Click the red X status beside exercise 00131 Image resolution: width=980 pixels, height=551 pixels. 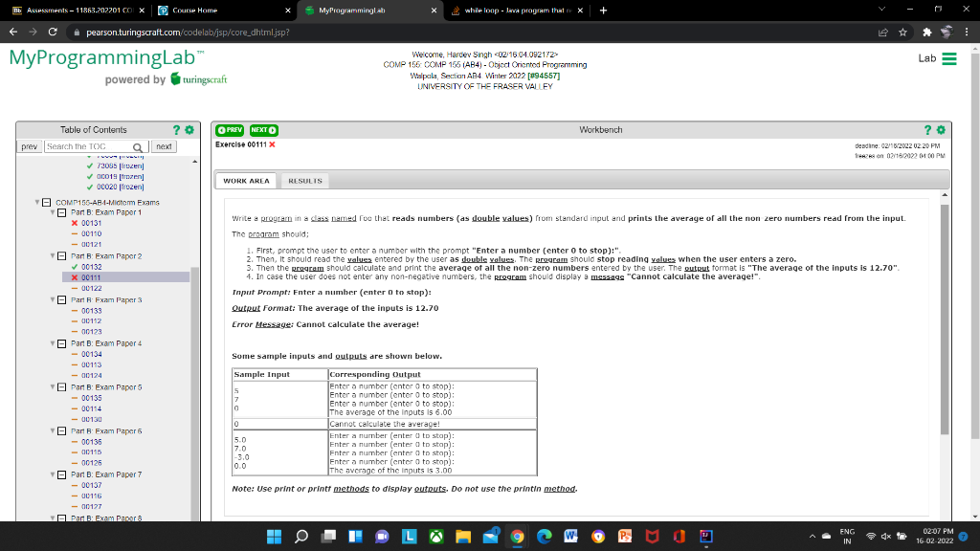click(x=76, y=222)
